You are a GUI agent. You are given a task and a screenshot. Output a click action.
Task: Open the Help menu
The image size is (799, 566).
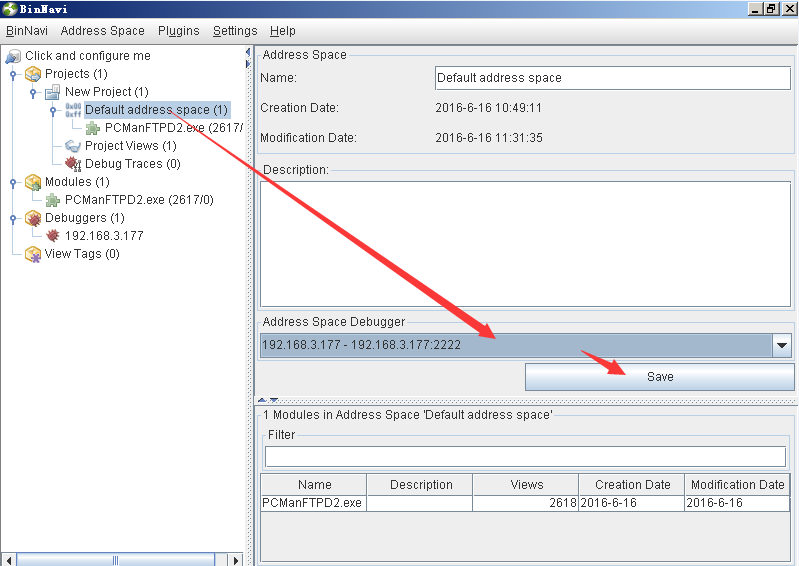283,31
